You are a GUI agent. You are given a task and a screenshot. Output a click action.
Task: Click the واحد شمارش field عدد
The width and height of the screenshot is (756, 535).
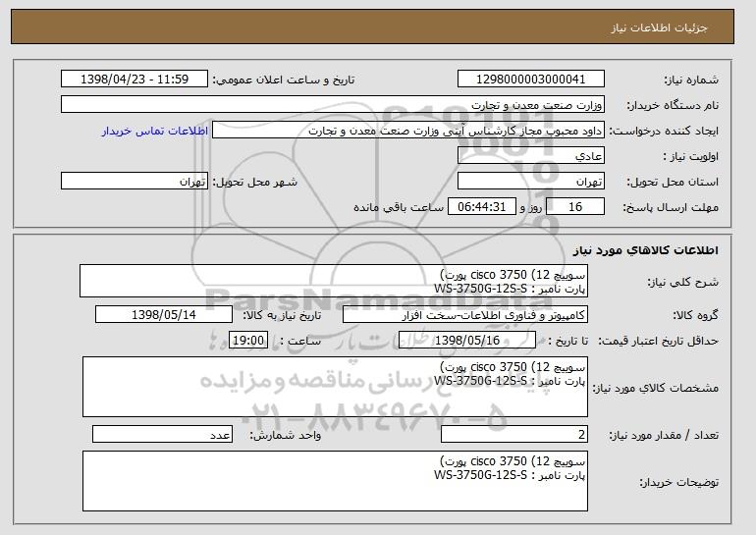coord(162,435)
